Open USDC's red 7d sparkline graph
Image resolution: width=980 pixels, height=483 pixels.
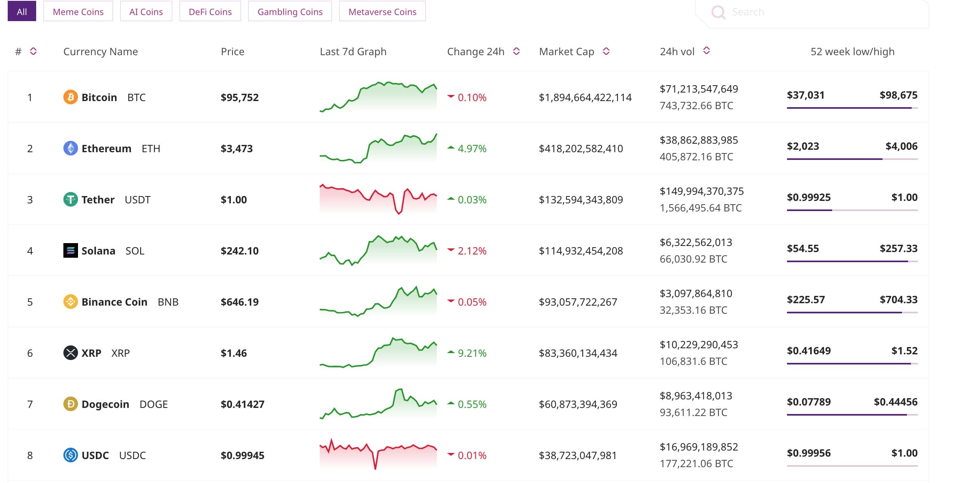pos(378,454)
